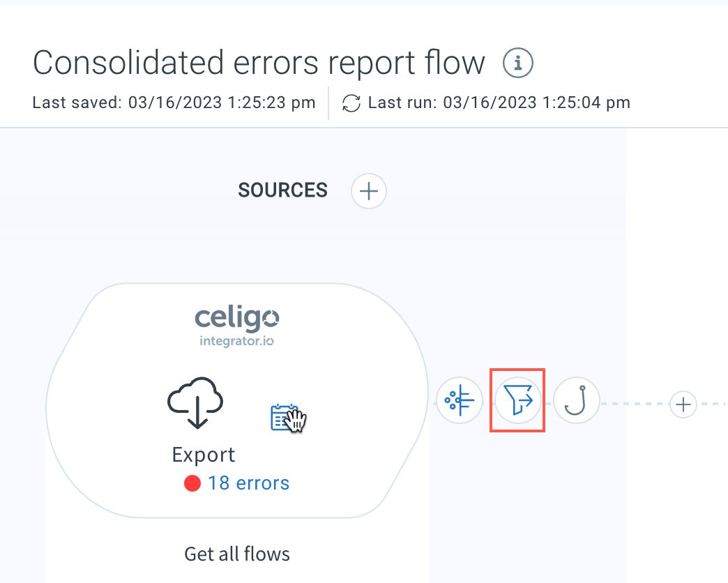Click the celigo integrator.io logo

pos(236,324)
